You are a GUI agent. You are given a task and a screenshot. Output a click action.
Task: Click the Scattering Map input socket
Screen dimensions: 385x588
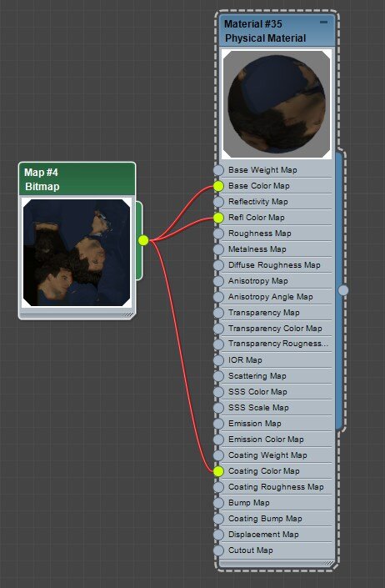coord(218,376)
